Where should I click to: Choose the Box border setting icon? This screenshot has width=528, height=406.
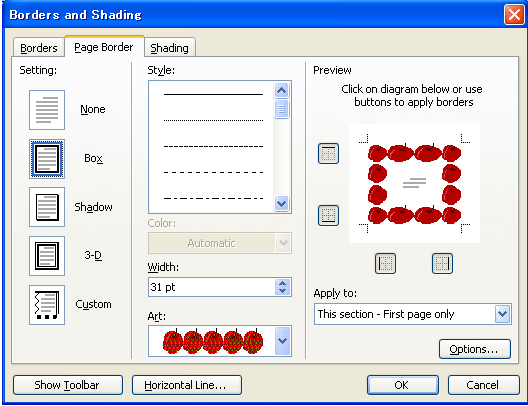click(x=47, y=159)
